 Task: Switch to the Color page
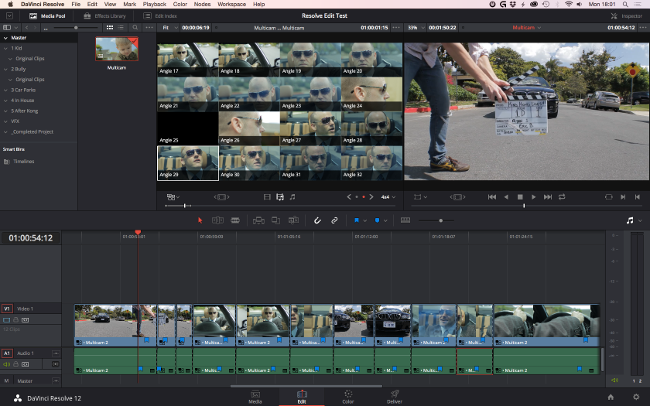348,397
